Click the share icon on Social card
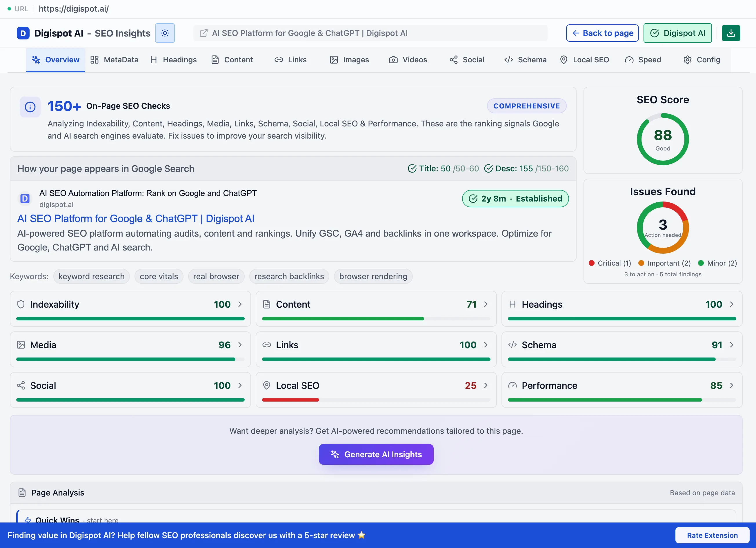The width and height of the screenshot is (756, 548). [21, 385]
